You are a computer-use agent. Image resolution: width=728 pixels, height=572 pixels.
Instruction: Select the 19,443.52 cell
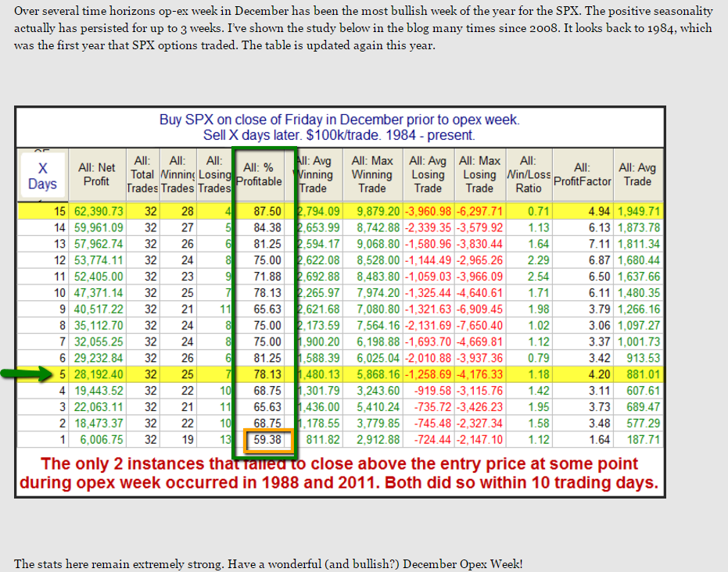[99, 391]
